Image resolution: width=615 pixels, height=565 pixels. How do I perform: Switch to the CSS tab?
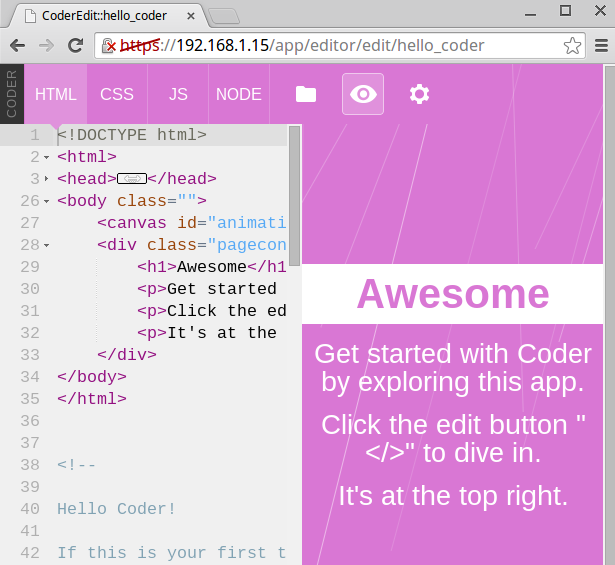point(117,94)
